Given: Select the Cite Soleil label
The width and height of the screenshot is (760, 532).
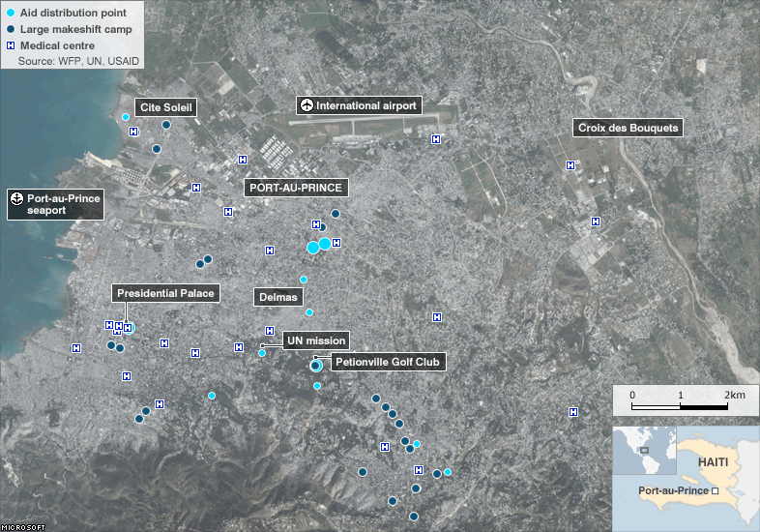Looking at the screenshot, I should (166, 106).
